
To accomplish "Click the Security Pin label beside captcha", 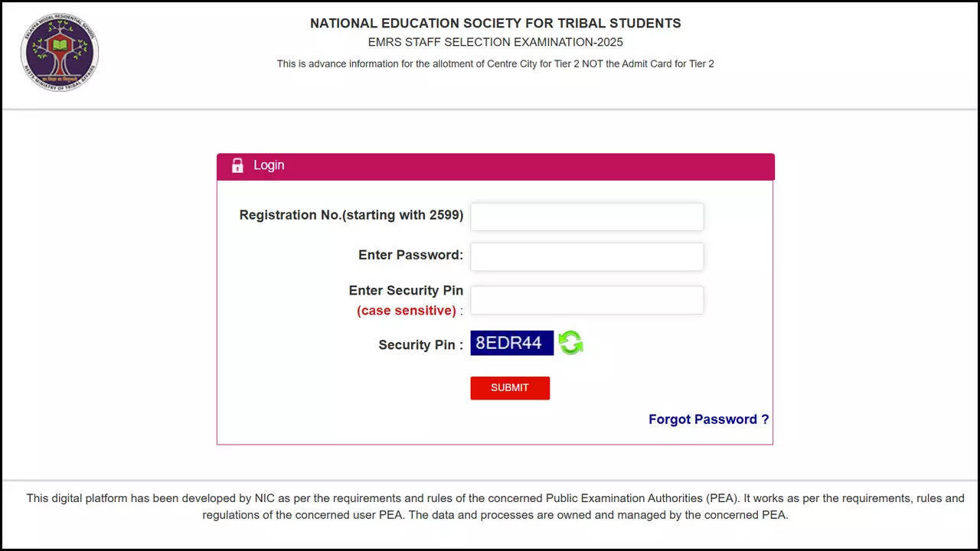I will coord(420,345).
